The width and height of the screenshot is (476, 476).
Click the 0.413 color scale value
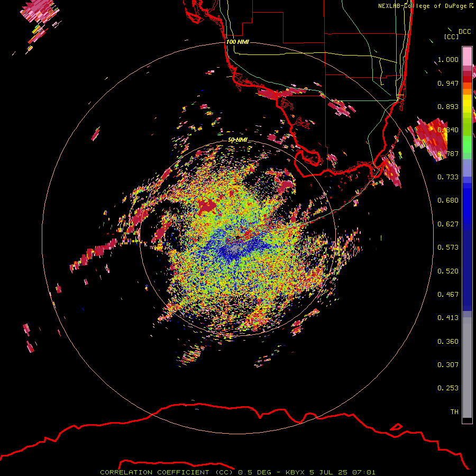(448, 318)
